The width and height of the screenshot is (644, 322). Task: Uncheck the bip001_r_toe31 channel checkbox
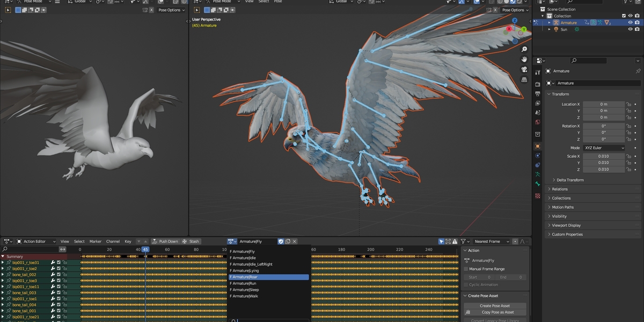pos(59,262)
